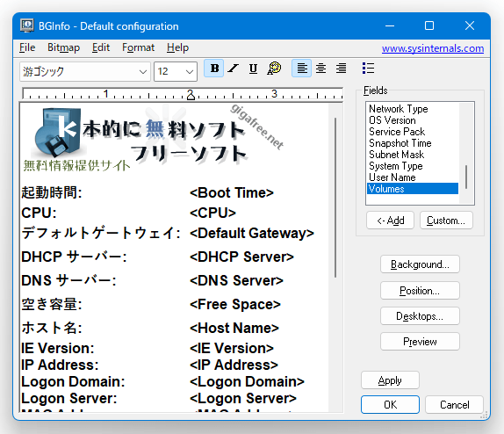This screenshot has width=504, height=434.
Task: Click the editor vertical scrollbar thumb
Action: (335, 198)
